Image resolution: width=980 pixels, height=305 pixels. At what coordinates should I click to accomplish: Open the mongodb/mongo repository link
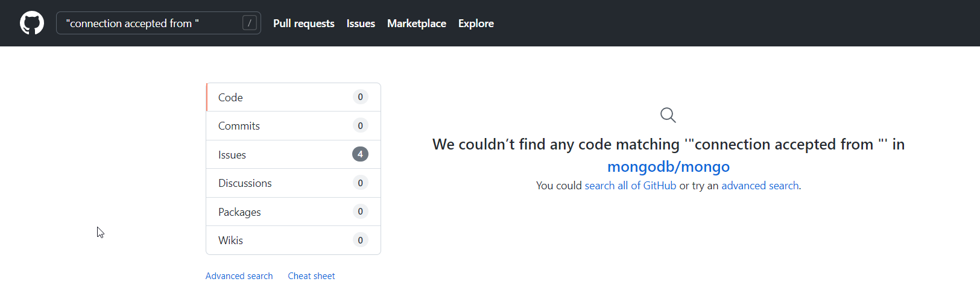point(668,166)
